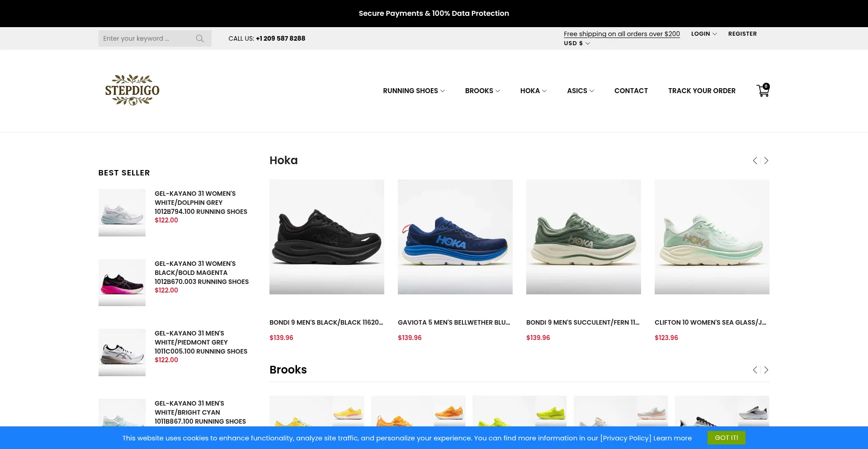Open the USD $ currency selector
This screenshot has width=868, height=449.
[576, 43]
